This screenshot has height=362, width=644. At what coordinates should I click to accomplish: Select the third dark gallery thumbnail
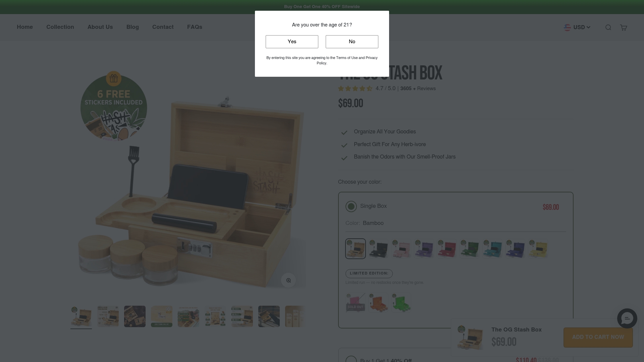click(x=135, y=316)
